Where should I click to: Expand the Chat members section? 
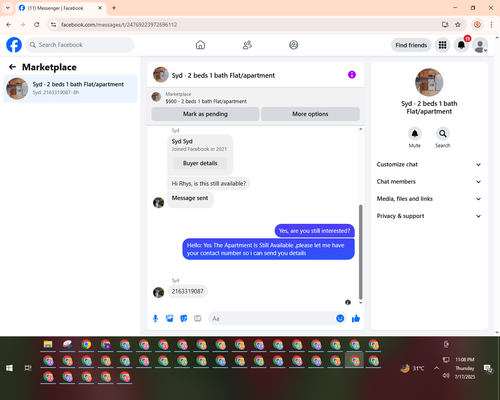(429, 182)
